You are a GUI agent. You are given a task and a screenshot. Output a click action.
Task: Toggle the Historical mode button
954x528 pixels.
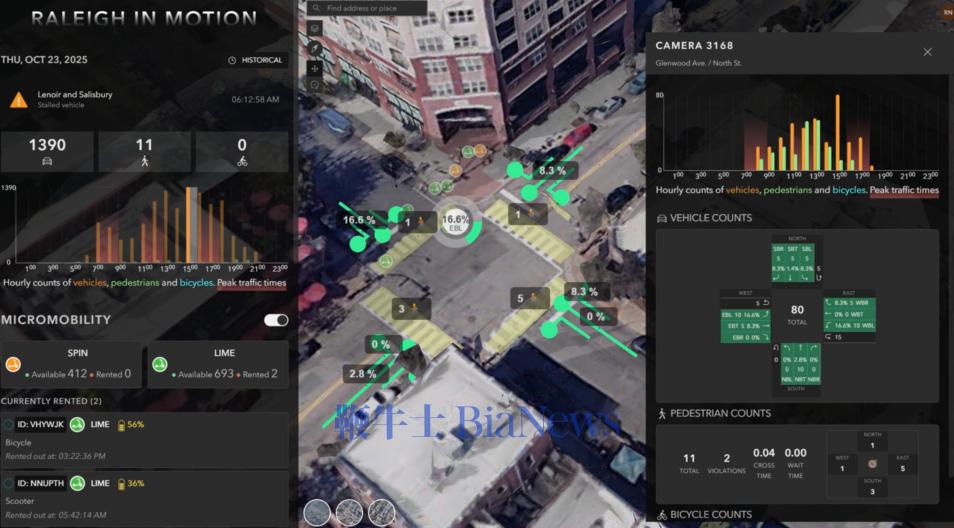click(256, 60)
